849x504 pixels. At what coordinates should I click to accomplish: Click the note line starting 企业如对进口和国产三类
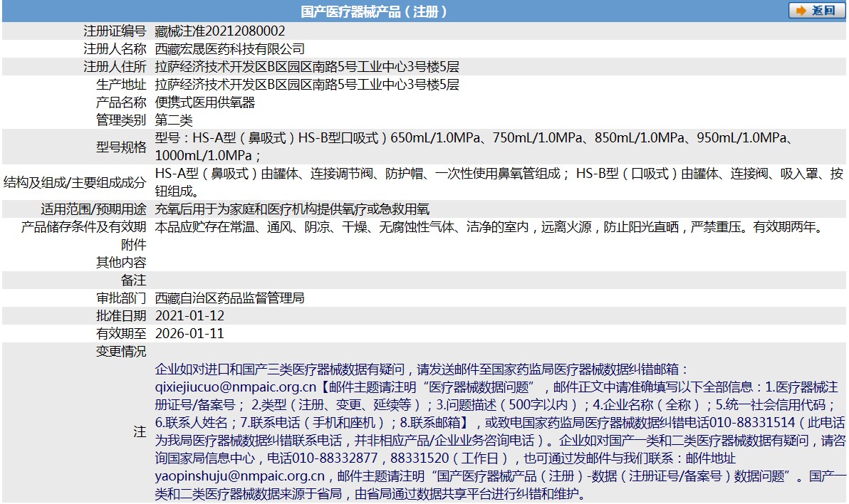coord(421,369)
